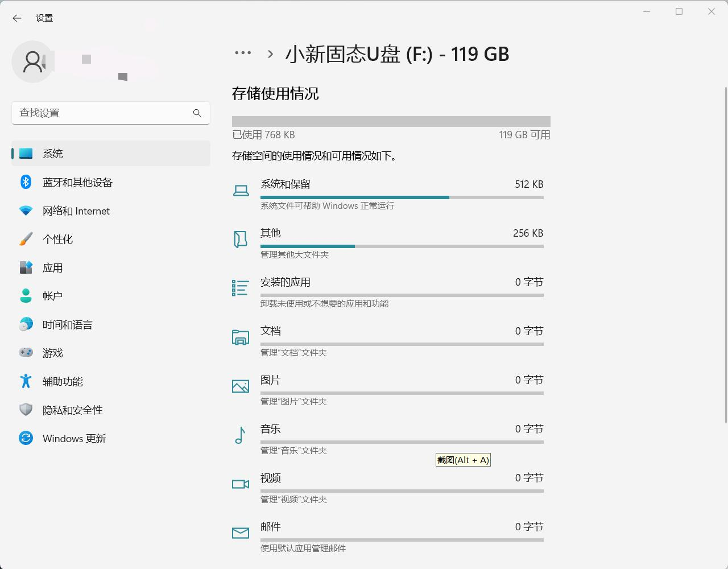728x569 pixels.
Task: Open 时间和语言 settings
Action: tap(111, 324)
